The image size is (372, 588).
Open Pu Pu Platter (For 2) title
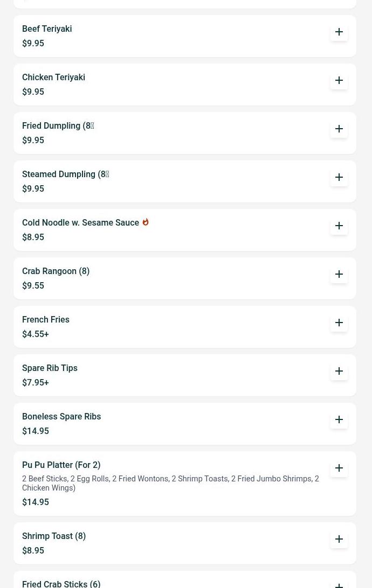tap(61, 465)
